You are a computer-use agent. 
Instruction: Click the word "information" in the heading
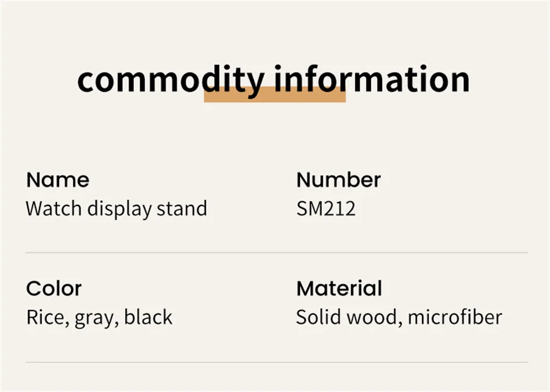[372, 79]
